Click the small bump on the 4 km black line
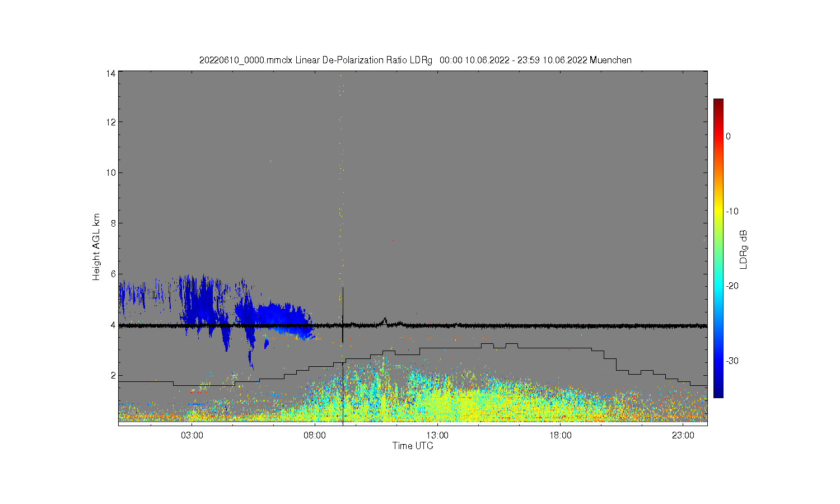Image resolution: width=840 pixels, height=504 pixels. [x=384, y=320]
